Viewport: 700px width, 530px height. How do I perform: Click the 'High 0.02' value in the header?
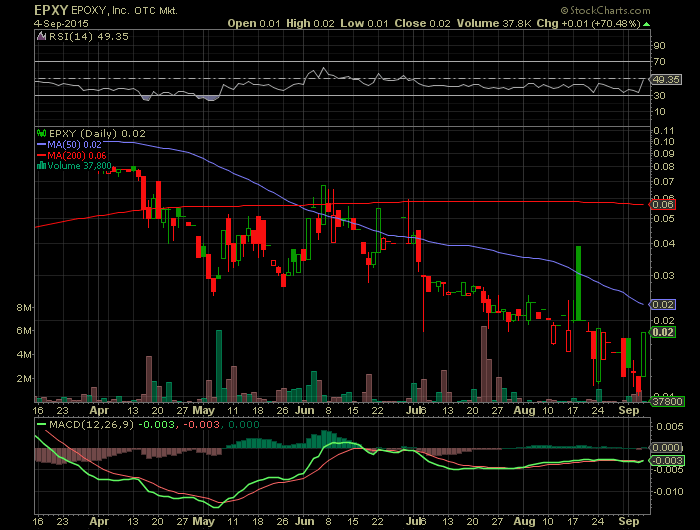[x=310, y=23]
